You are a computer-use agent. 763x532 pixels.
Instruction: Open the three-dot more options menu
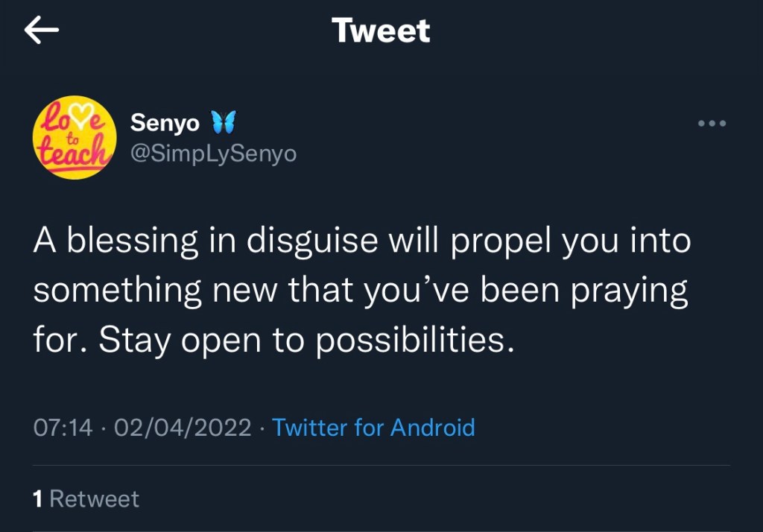(x=712, y=124)
